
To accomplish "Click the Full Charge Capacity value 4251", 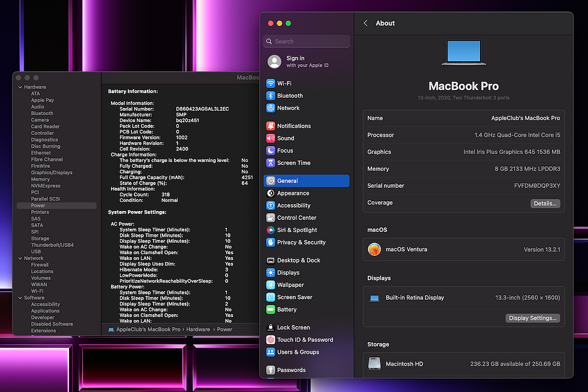I will coord(247,177).
